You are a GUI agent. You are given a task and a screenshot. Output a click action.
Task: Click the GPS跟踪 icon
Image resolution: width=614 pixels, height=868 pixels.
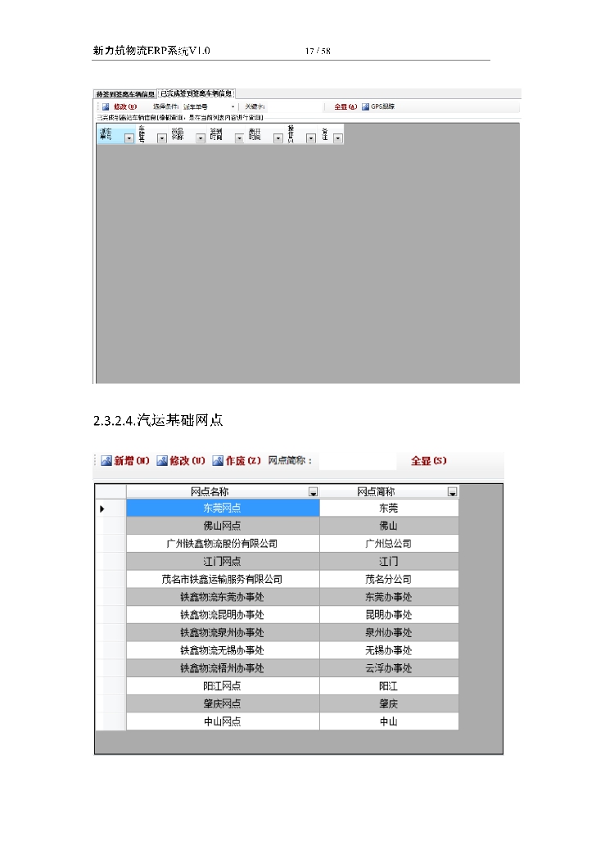point(365,106)
